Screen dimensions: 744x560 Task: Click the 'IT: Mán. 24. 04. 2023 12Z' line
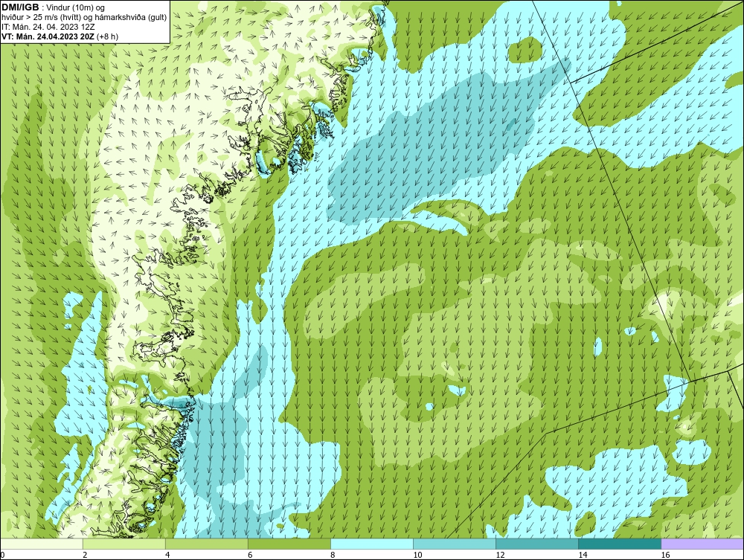tap(48, 27)
